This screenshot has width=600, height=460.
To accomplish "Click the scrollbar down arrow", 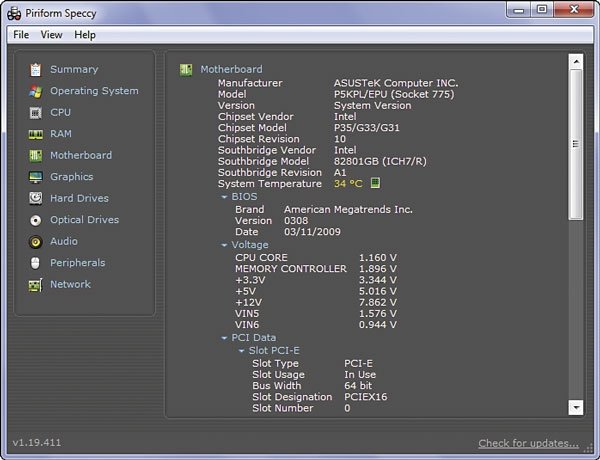I will 576,408.
